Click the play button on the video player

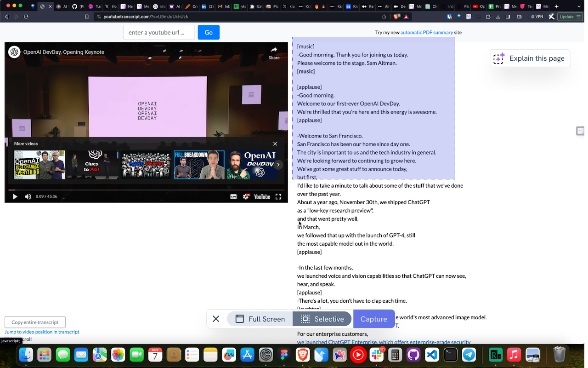[x=15, y=196]
